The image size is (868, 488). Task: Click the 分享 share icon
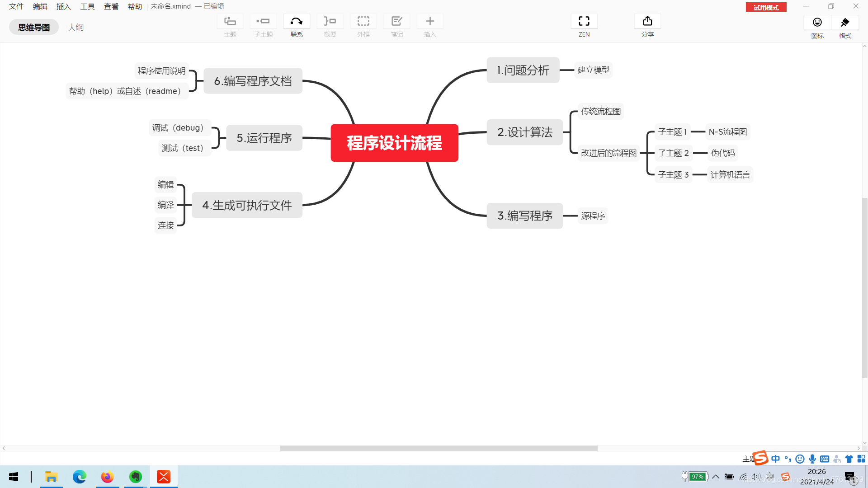click(647, 22)
